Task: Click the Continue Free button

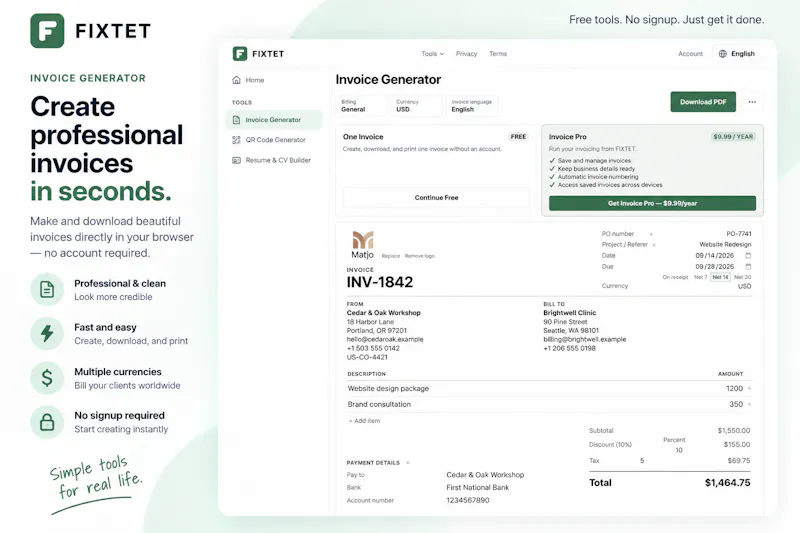Action: point(436,197)
